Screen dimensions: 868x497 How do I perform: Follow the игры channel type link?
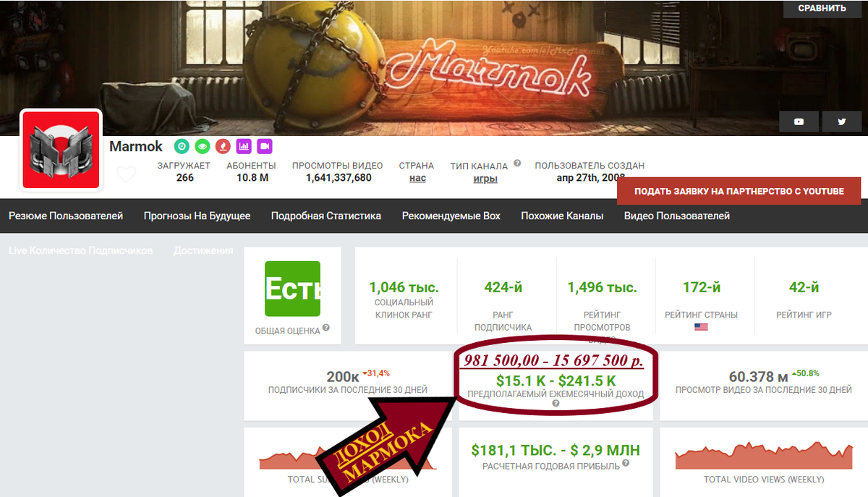(x=485, y=178)
